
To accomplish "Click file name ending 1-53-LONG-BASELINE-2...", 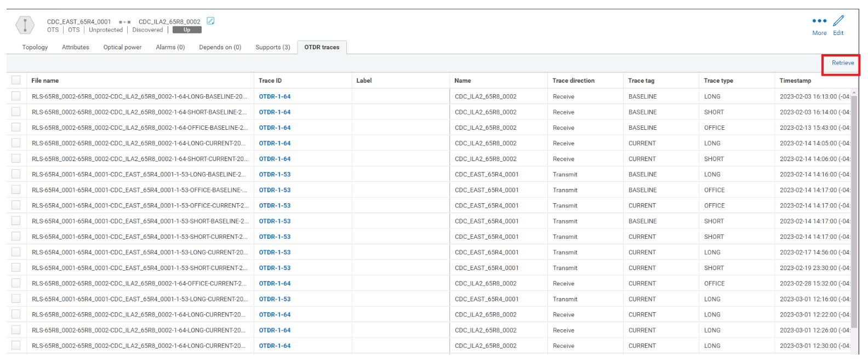I will (139, 174).
